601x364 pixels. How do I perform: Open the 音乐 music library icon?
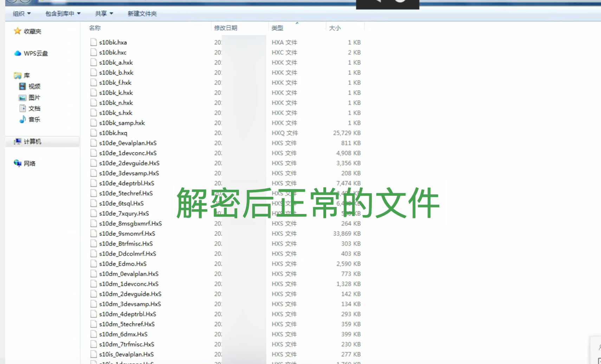(22, 119)
